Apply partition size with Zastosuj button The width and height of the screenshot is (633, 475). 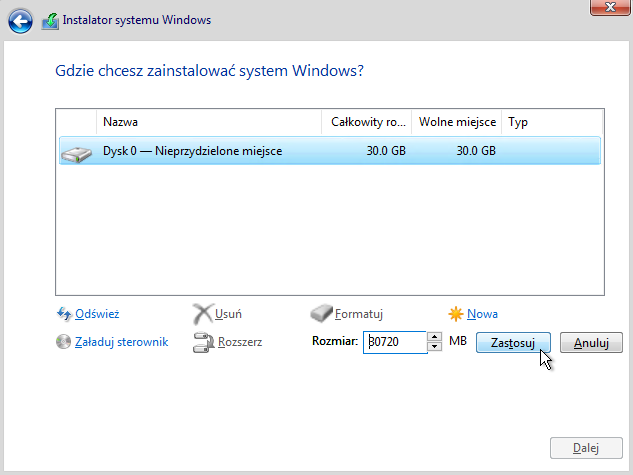click(513, 343)
